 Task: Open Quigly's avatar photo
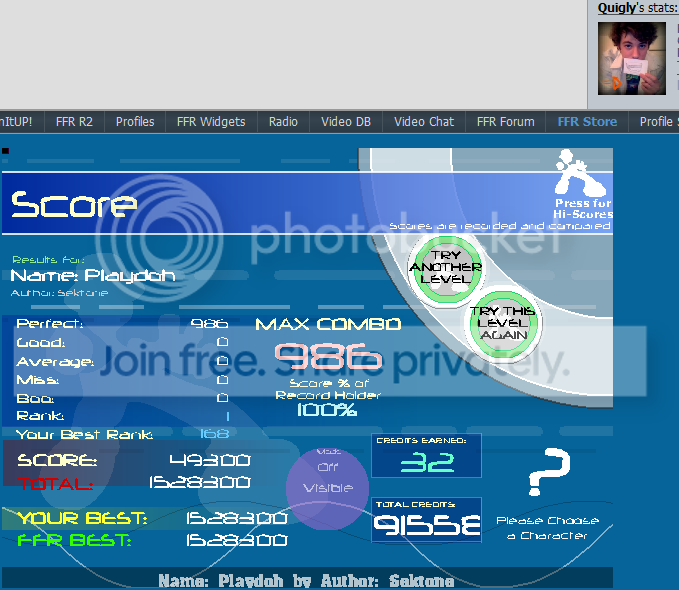coord(631,58)
